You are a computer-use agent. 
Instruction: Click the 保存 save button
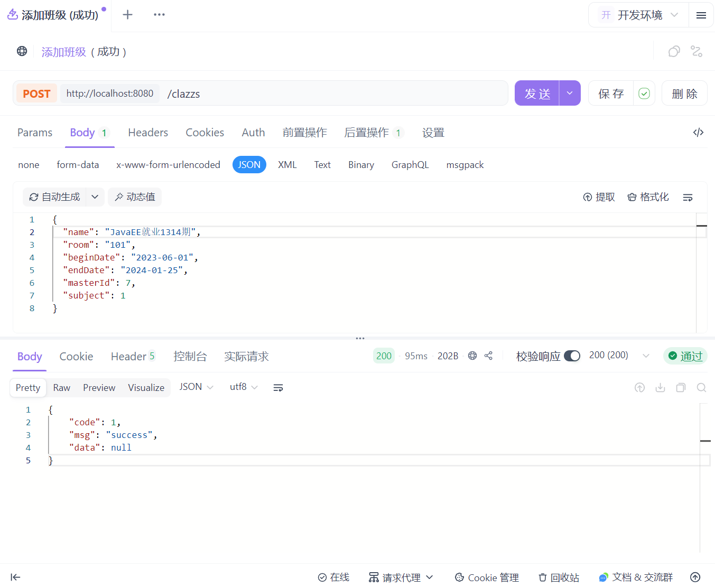(611, 94)
